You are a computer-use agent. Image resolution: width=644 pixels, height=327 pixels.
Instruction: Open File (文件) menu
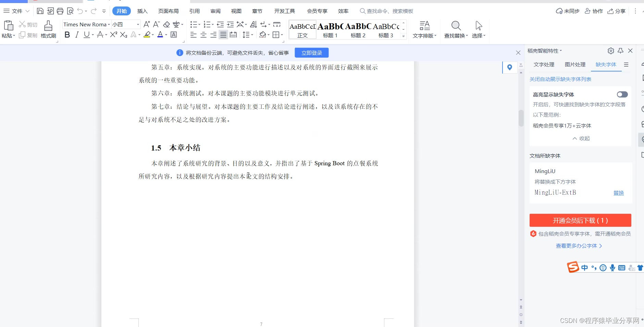[16, 11]
